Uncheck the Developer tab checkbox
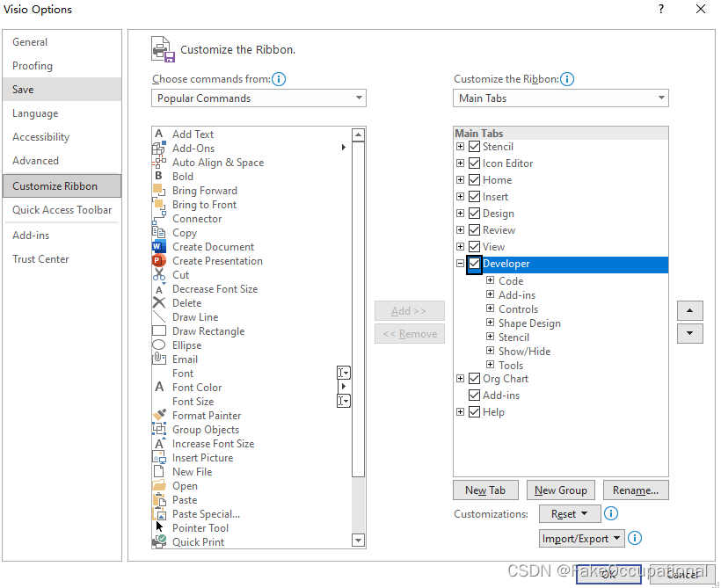The image size is (721, 588). pyautogui.click(x=474, y=264)
